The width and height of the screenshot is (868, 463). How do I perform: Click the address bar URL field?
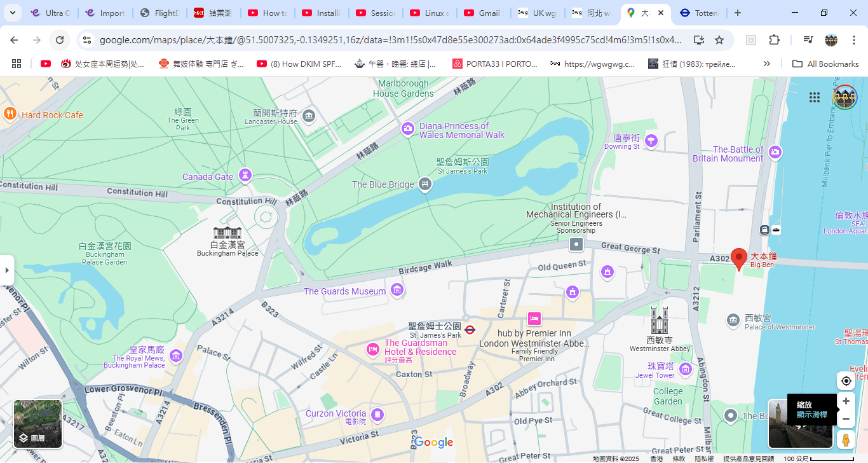tap(390, 40)
